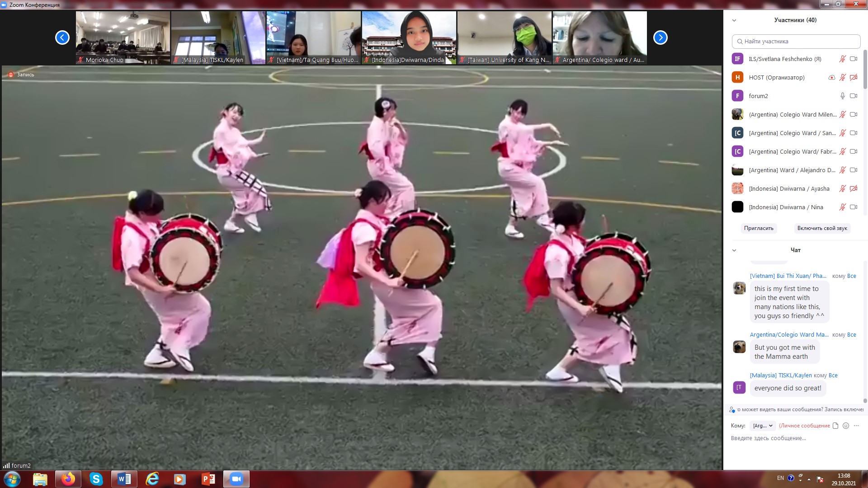Click the EN language indicator in tray
The height and width of the screenshot is (488, 868).
pyautogui.click(x=780, y=478)
